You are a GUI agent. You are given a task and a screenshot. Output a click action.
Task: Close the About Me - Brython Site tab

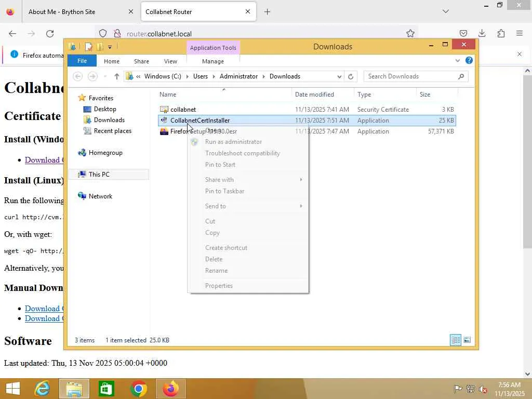coord(131,11)
